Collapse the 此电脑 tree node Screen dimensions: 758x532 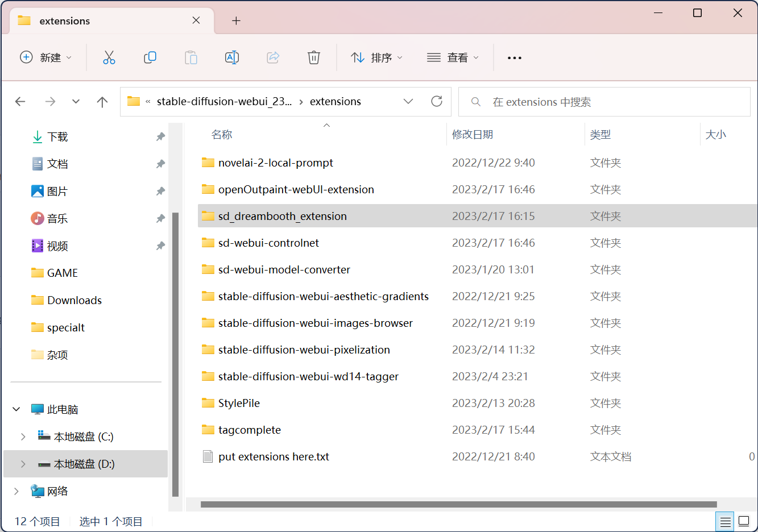(x=16, y=409)
